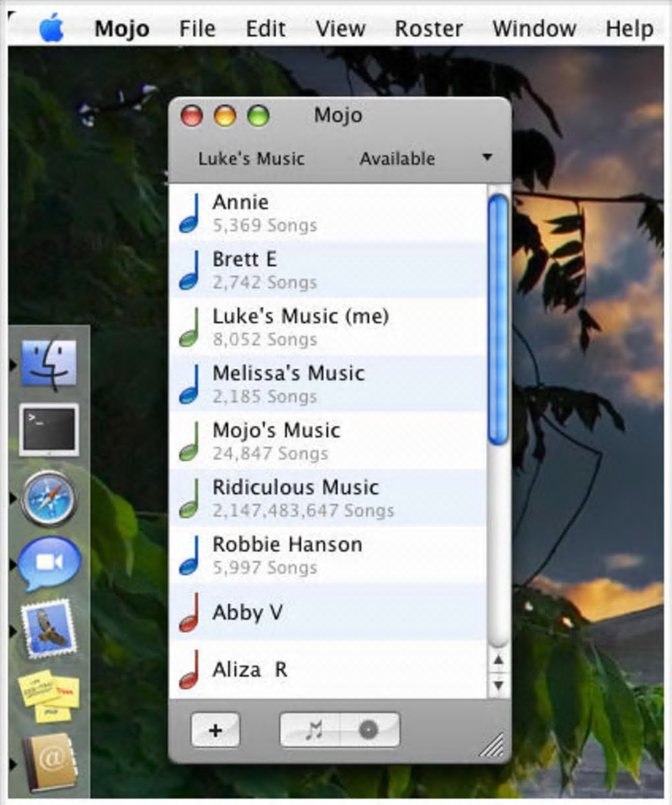
Task: Open the Apple menu
Action: point(51,29)
